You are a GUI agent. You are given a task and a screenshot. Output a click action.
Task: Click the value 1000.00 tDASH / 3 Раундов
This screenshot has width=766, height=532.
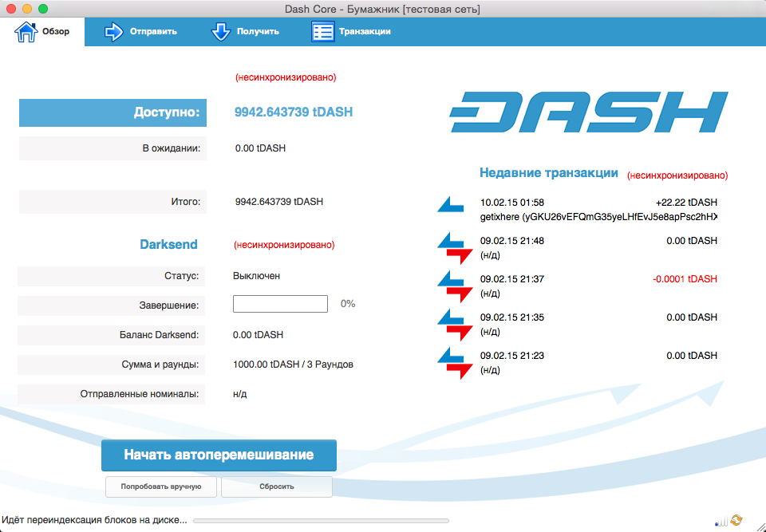pos(293,365)
